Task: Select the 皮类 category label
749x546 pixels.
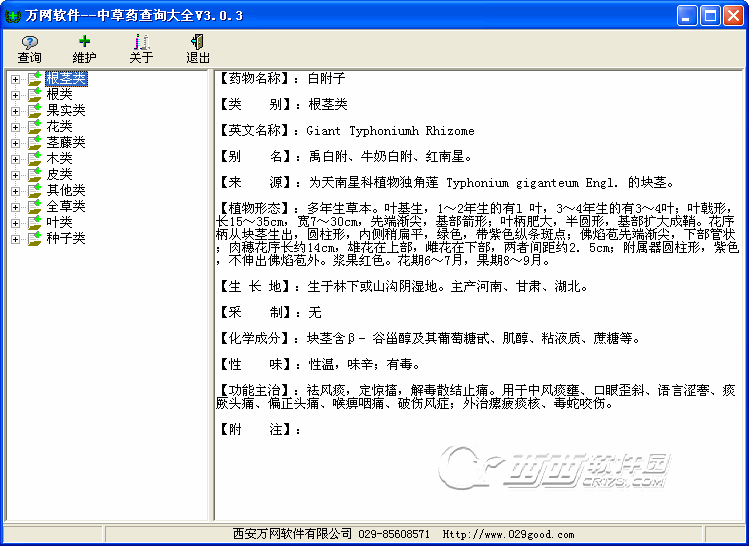Action: coord(59,175)
